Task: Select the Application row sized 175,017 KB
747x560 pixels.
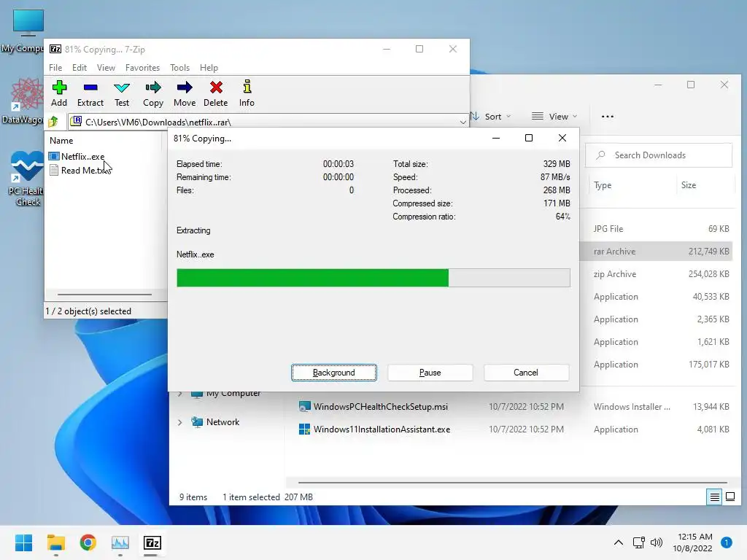Action: [656, 365]
